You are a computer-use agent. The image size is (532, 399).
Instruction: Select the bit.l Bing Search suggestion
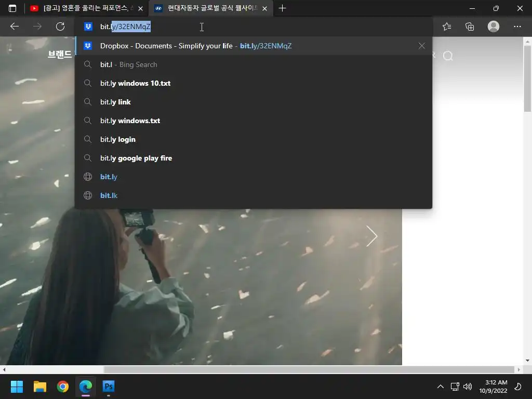pyautogui.click(x=254, y=64)
